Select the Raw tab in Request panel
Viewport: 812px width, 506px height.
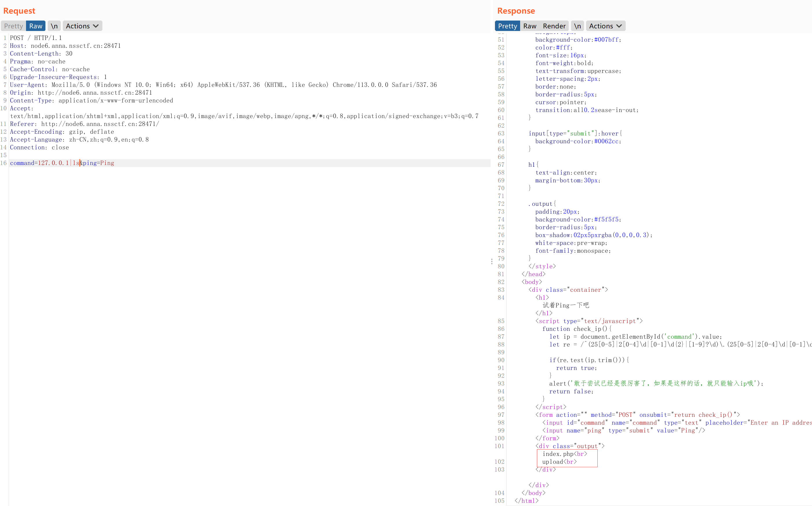pos(36,26)
